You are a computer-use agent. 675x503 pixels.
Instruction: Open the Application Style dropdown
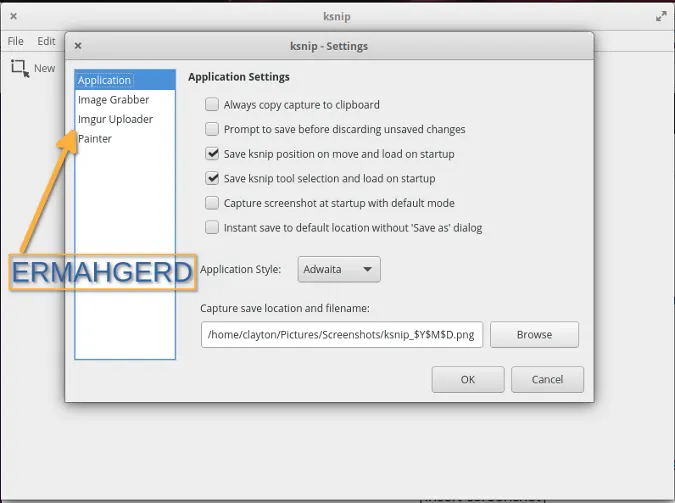pyautogui.click(x=339, y=269)
